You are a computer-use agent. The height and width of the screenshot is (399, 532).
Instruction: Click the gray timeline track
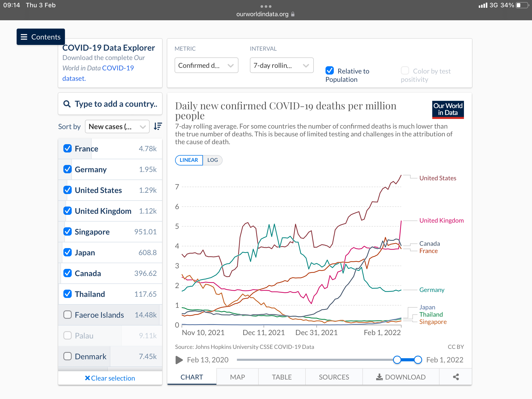coord(315,360)
